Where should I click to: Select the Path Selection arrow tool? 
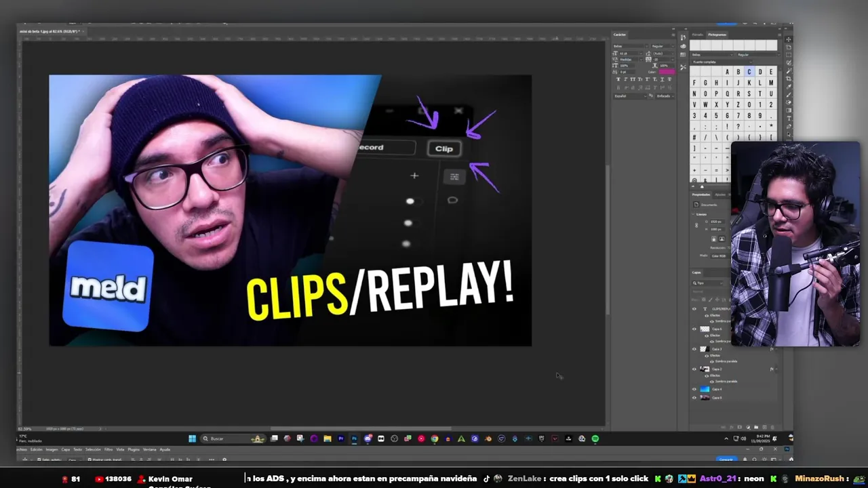tap(789, 134)
